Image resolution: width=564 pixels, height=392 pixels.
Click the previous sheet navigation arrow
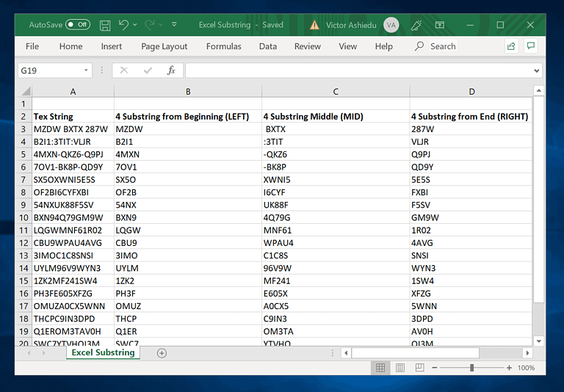point(29,353)
